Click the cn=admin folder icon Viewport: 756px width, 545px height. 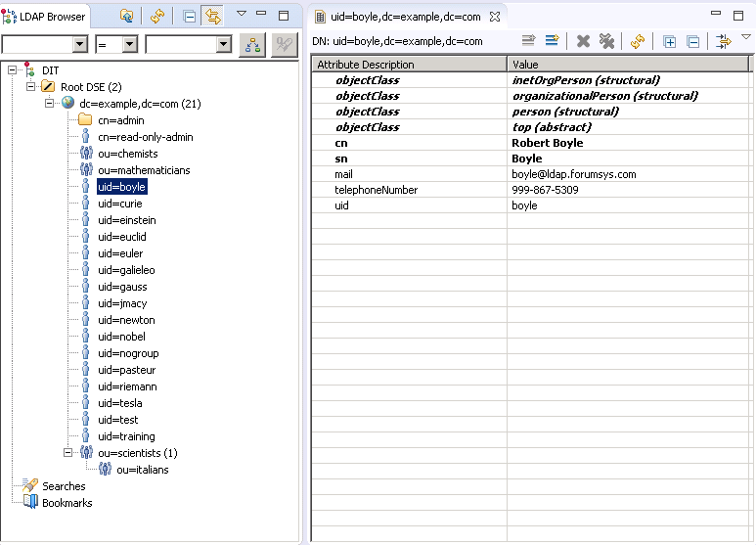(85, 119)
